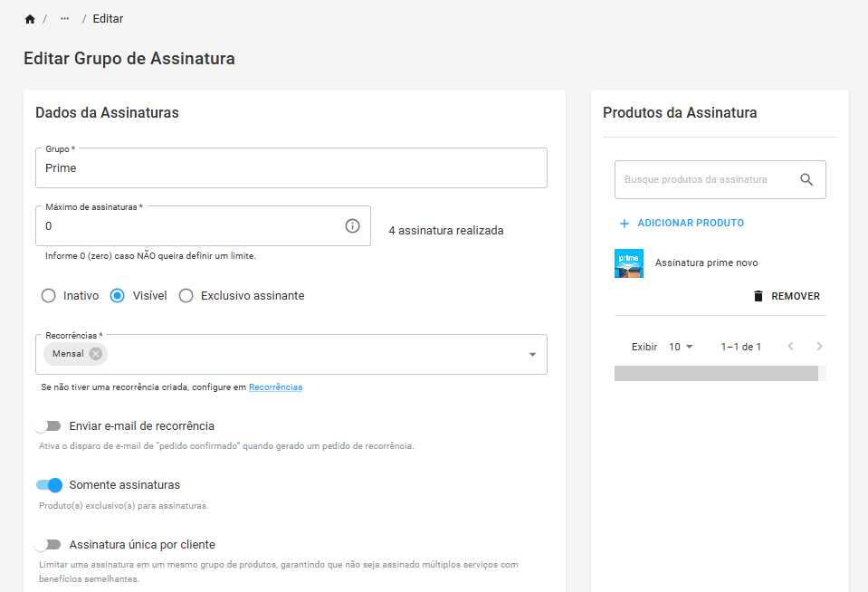Turn on Assinatura única por cliente
Image resolution: width=868 pixels, height=592 pixels.
point(48,544)
